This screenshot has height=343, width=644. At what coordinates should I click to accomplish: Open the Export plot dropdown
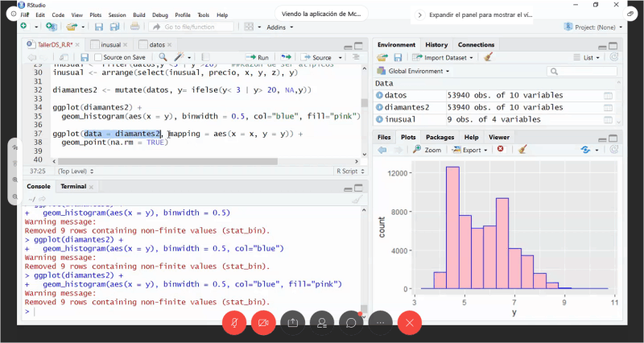[x=471, y=150]
